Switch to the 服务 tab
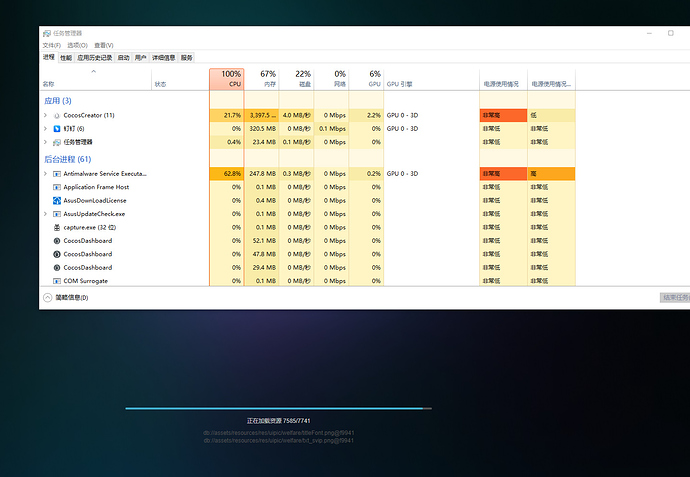Screen dimensions: 690x477 [187, 58]
